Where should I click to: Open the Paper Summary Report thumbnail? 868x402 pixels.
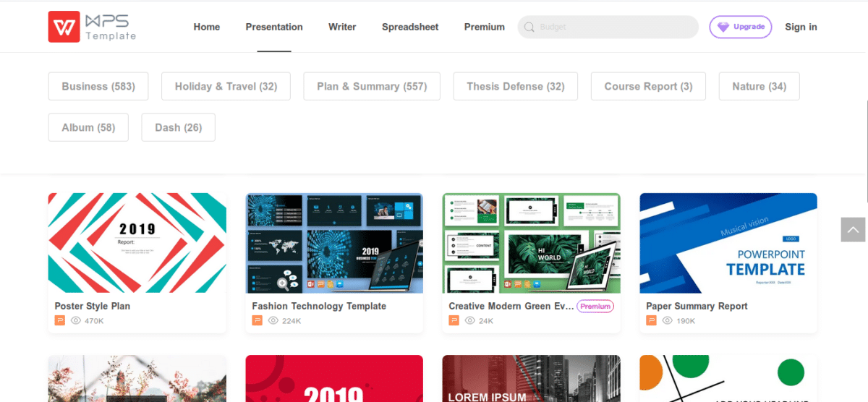point(728,243)
